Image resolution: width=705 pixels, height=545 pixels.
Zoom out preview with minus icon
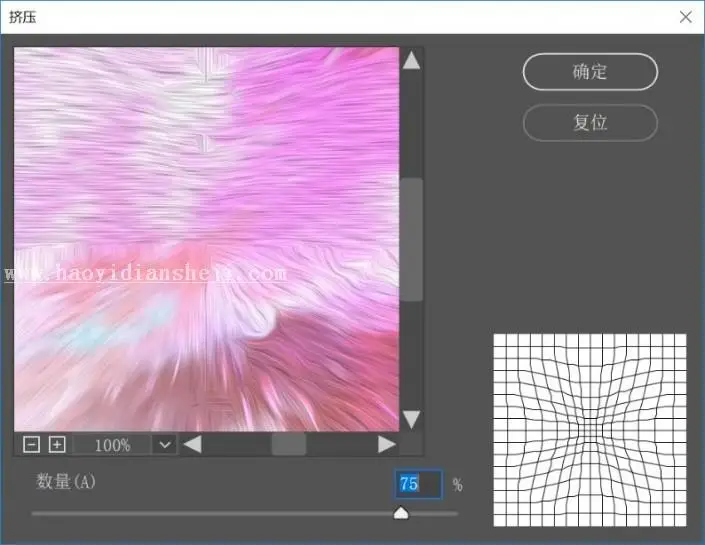click(x=31, y=445)
